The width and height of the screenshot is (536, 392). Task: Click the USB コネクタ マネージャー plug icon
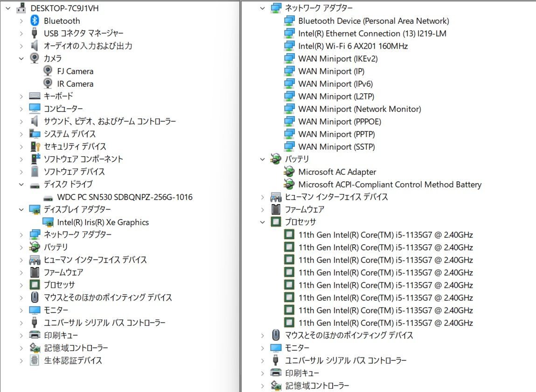(34, 33)
